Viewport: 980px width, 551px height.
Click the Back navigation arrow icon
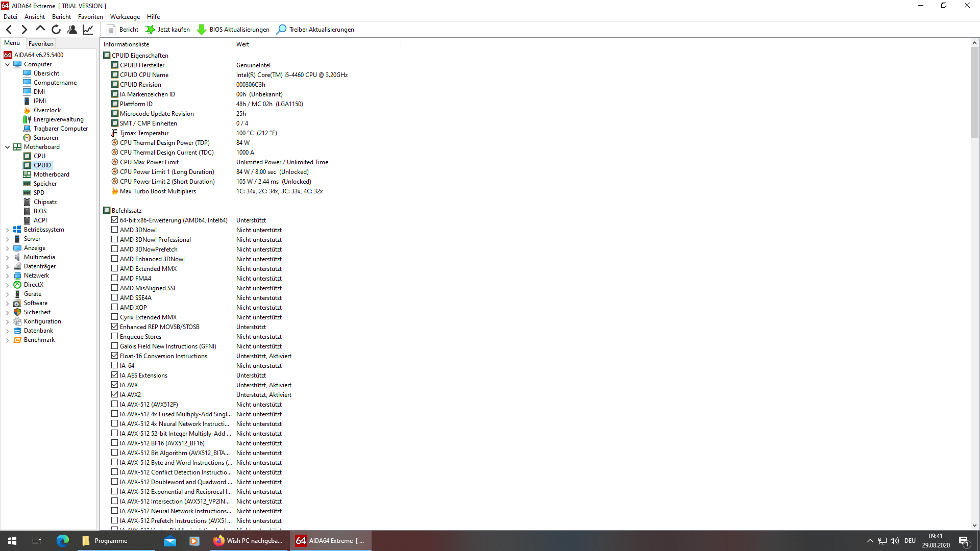(x=9, y=30)
